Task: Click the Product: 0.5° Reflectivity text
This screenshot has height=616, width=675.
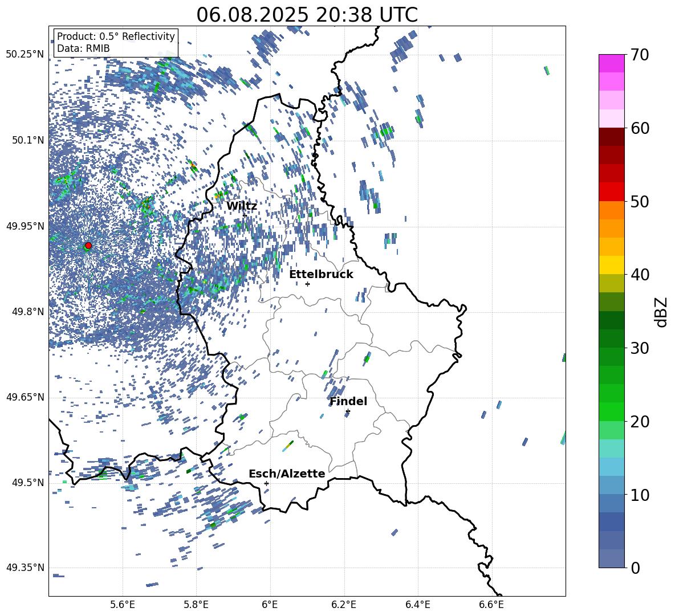Action: [116, 36]
